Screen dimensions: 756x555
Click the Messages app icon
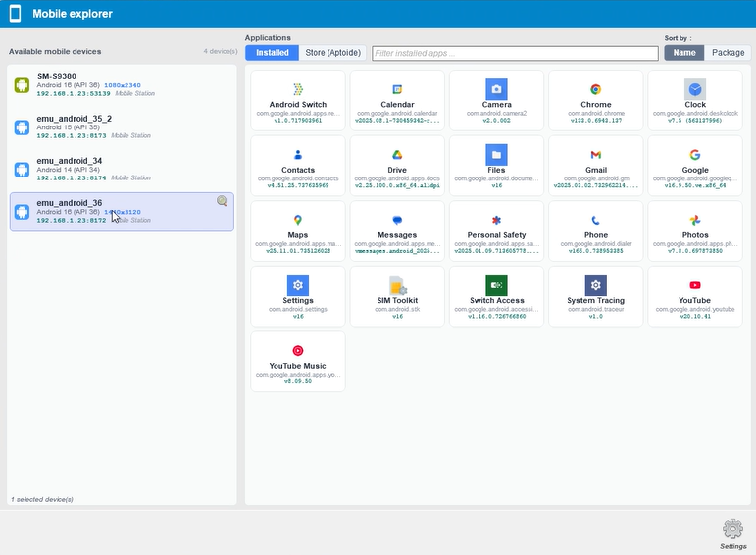[x=397, y=220]
